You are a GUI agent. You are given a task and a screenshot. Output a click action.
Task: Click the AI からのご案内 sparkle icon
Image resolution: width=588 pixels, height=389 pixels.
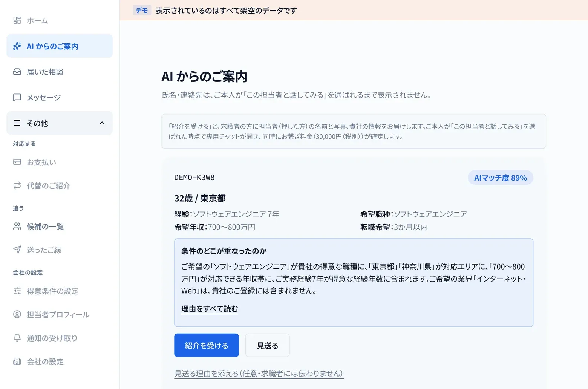pos(17,46)
